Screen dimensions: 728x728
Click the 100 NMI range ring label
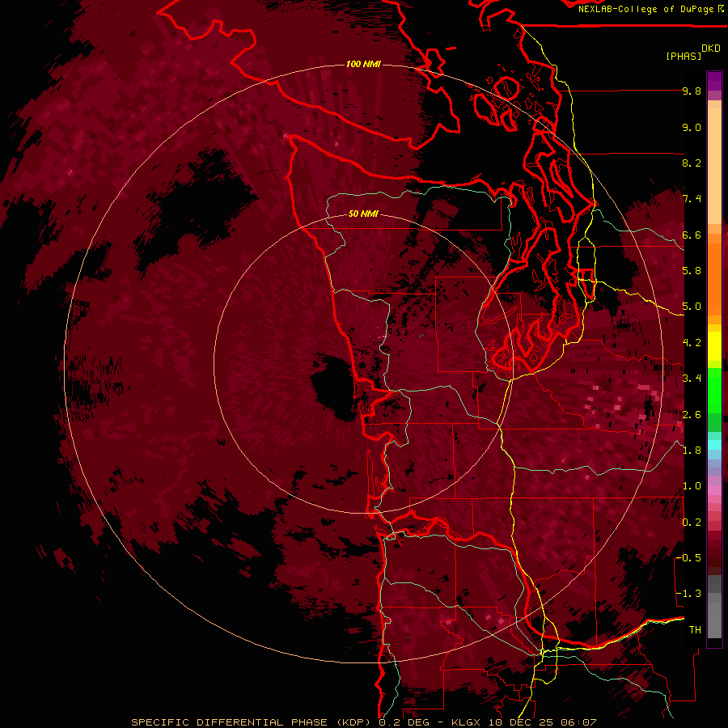point(363,64)
